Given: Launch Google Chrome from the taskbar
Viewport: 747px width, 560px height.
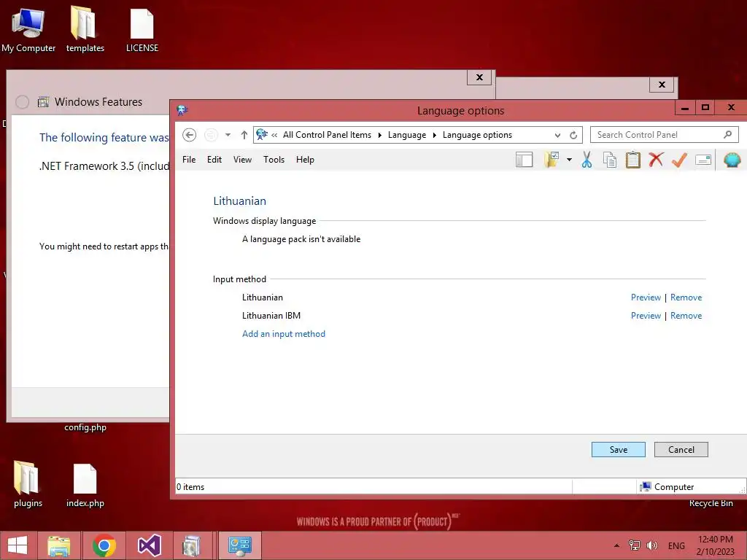Looking at the screenshot, I should point(104,545).
